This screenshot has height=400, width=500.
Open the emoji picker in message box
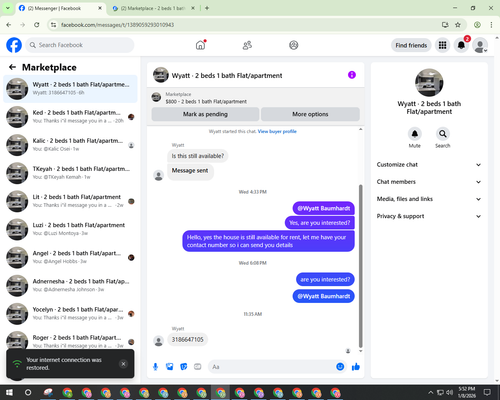(340, 367)
